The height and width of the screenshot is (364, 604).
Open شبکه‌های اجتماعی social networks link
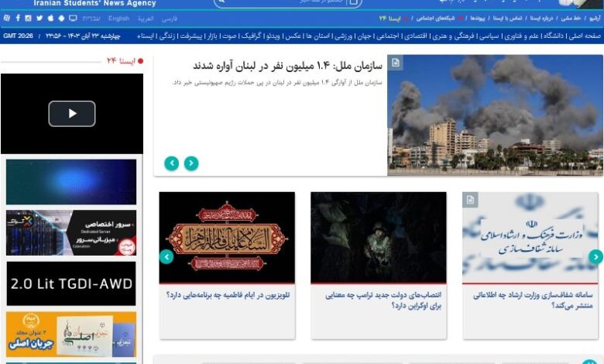[x=435, y=18]
